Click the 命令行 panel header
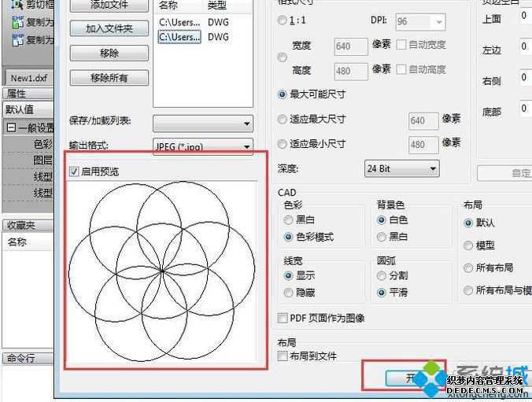Image resolution: width=532 pixels, height=402 pixels. point(28,358)
